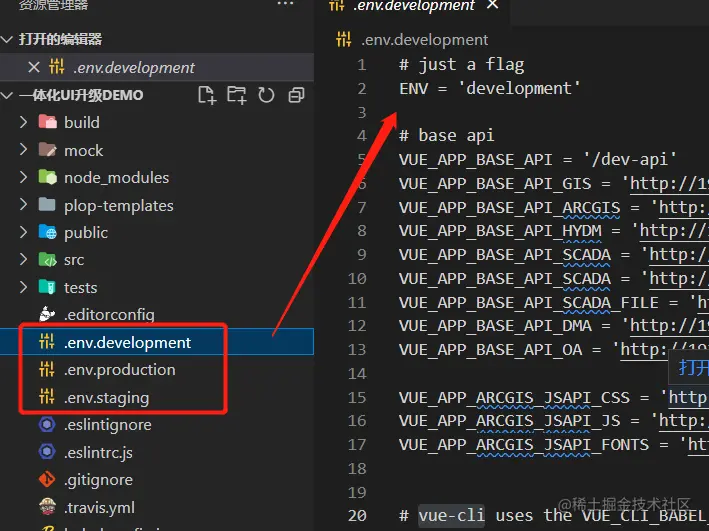Click the .travis.yml icon

coord(47,507)
